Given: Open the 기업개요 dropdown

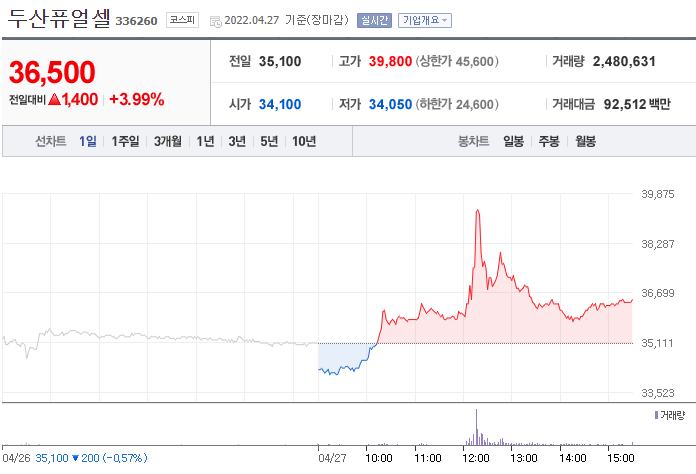Looking at the screenshot, I should [x=425, y=20].
